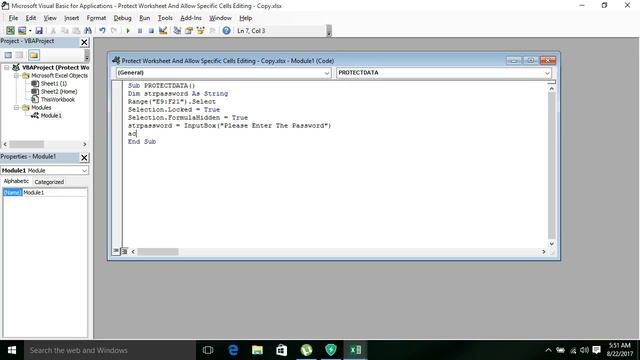Open the Windows Start menu
Screen dimensions: 640x360
12,350
